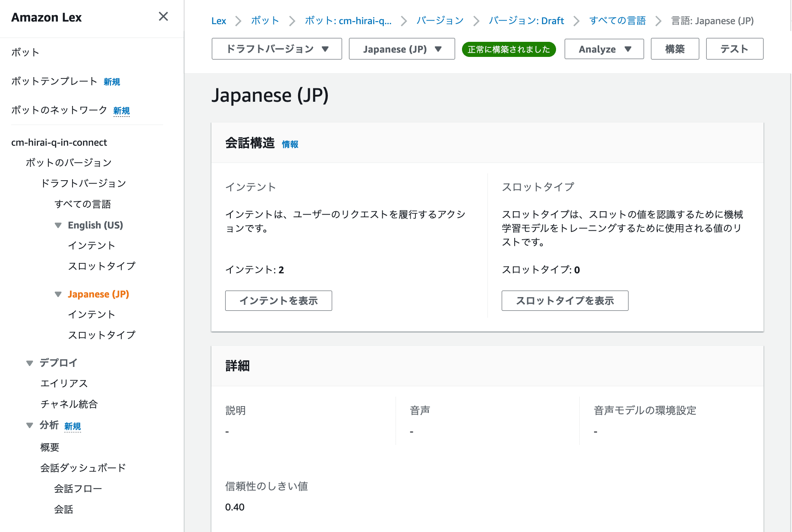Open チャネル統合 in the sidebar

pyautogui.click(x=69, y=404)
